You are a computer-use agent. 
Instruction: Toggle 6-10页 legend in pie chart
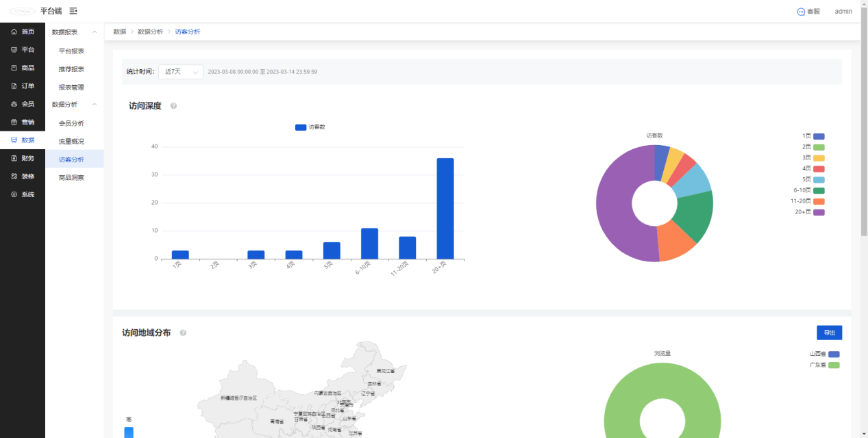809,190
